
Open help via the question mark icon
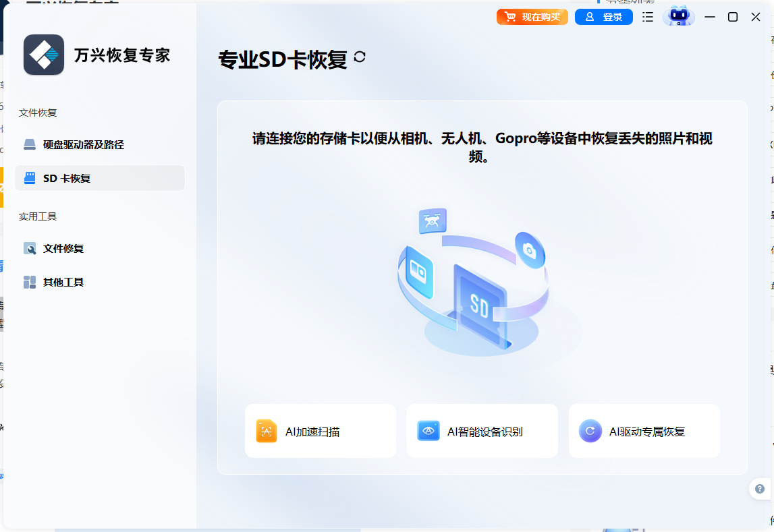[x=760, y=489]
